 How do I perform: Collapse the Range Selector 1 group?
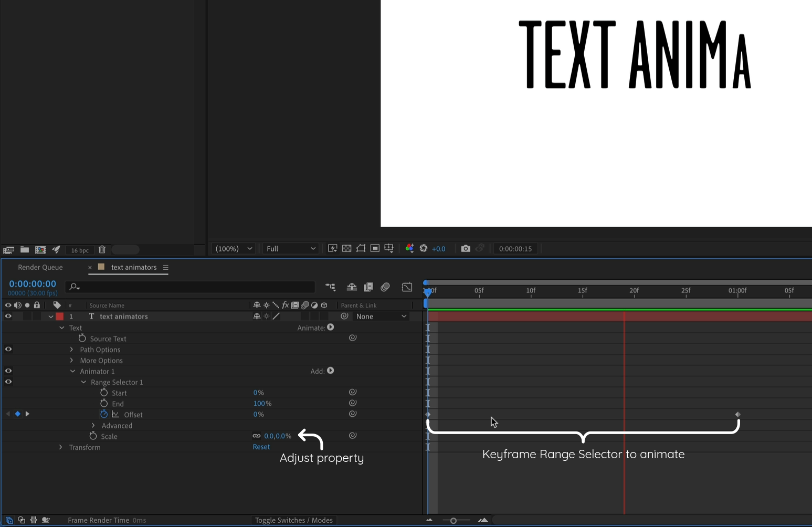click(83, 382)
